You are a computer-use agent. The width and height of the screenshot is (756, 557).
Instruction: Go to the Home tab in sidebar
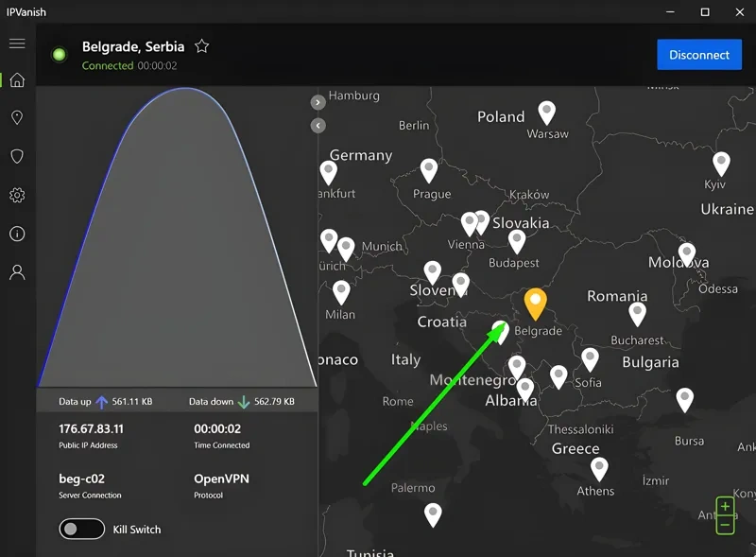pyautogui.click(x=17, y=79)
